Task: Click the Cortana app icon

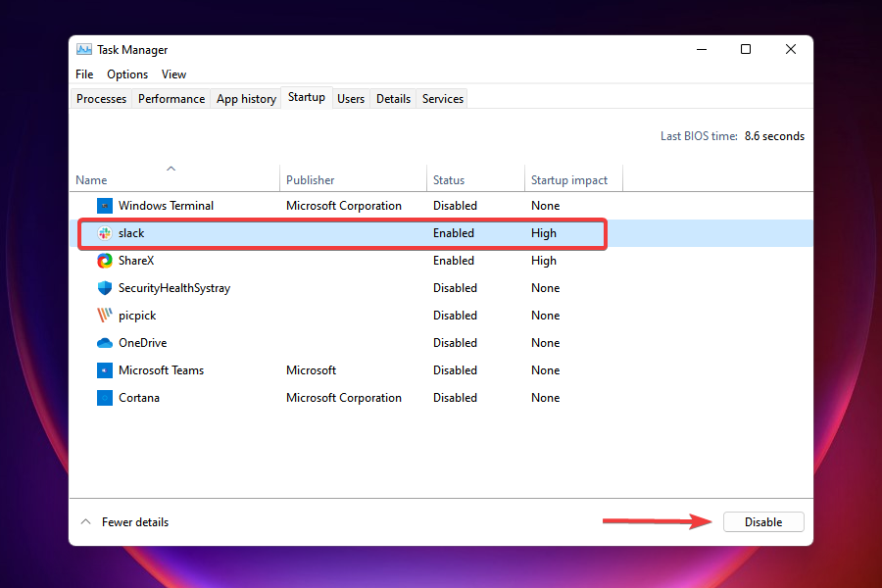Action: pyautogui.click(x=105, y=398)
